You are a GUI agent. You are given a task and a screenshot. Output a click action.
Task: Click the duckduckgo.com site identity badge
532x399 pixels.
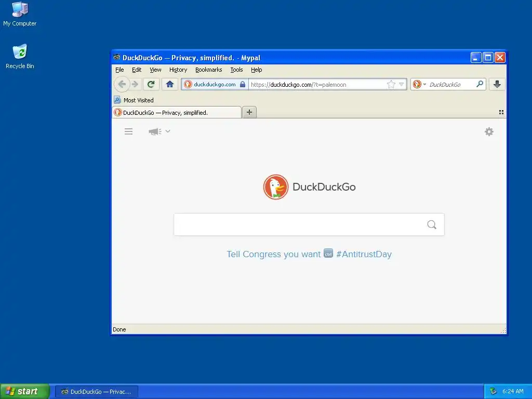point(215,85)
